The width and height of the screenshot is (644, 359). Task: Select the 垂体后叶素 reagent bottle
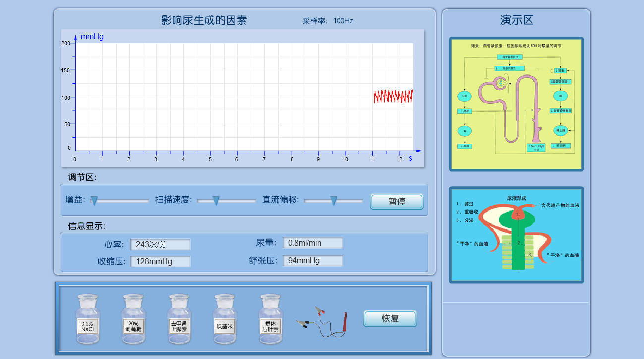point(270,319)
